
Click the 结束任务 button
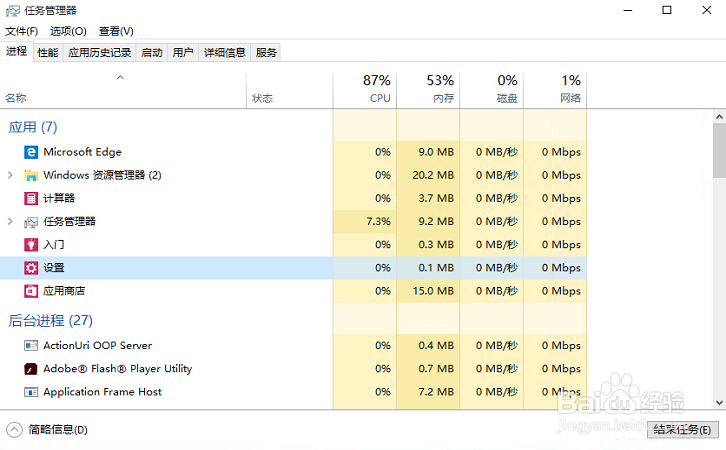[682, 430]
